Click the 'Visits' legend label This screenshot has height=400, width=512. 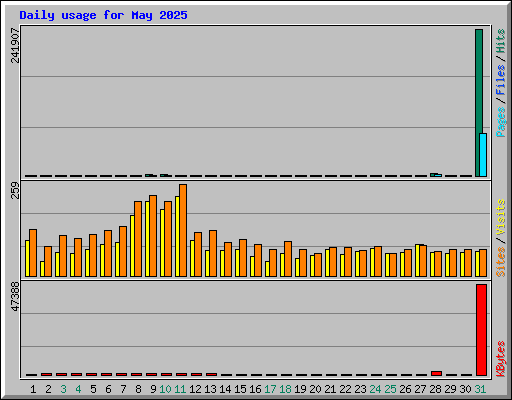pyautogui.click(x=500, y=217)
